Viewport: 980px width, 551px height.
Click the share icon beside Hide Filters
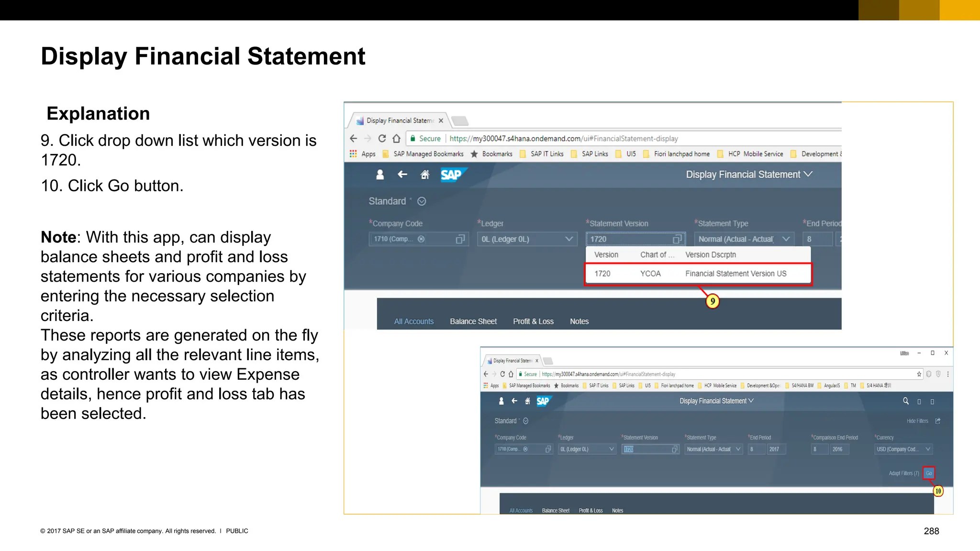pyautogui.click(x=938, y=421)
